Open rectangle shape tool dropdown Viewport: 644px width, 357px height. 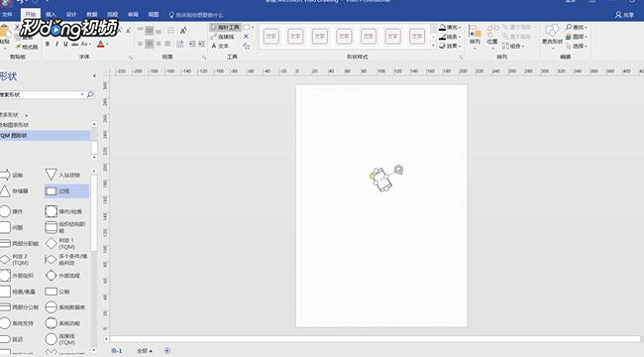[253, 27]
